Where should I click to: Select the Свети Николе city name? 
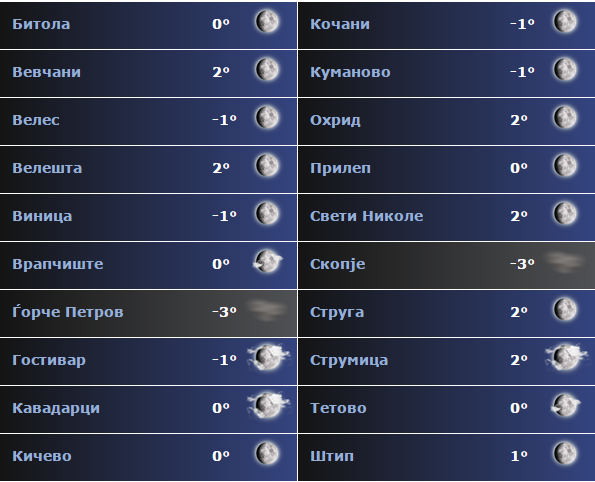367,216
